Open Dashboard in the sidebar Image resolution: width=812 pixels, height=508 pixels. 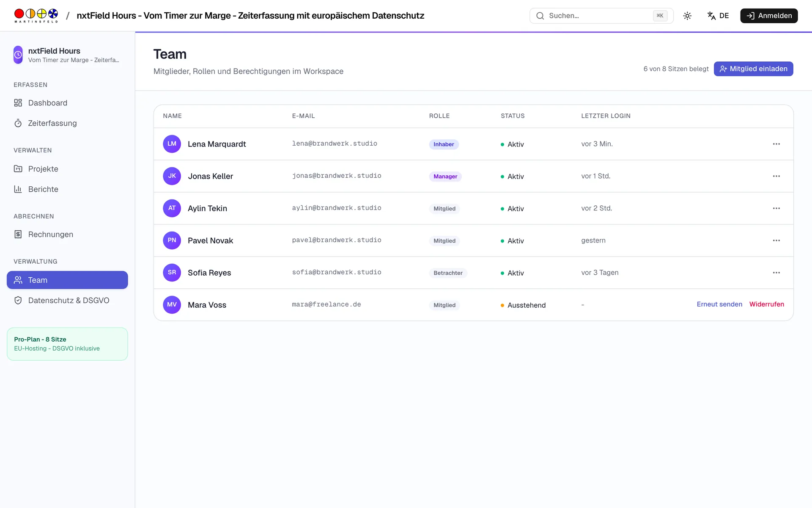coord(67,103)
